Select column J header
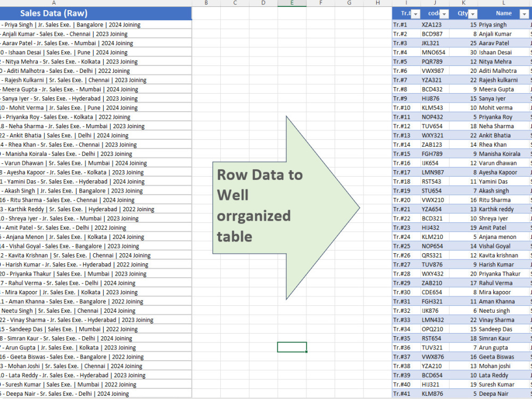This screenshot has width=532, height=399. coord(435,3)
